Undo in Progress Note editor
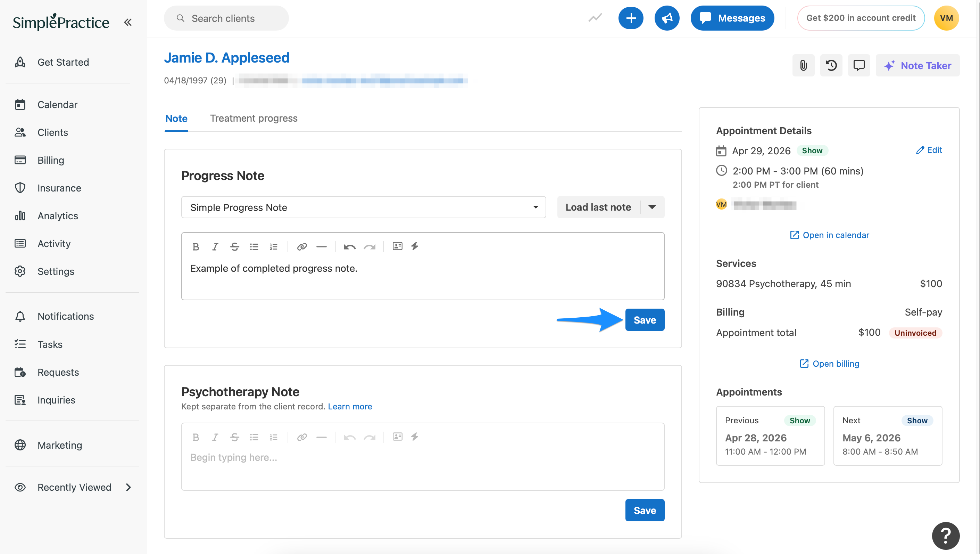Viewport: 980px width, 554px height. [x=350, y=247]
